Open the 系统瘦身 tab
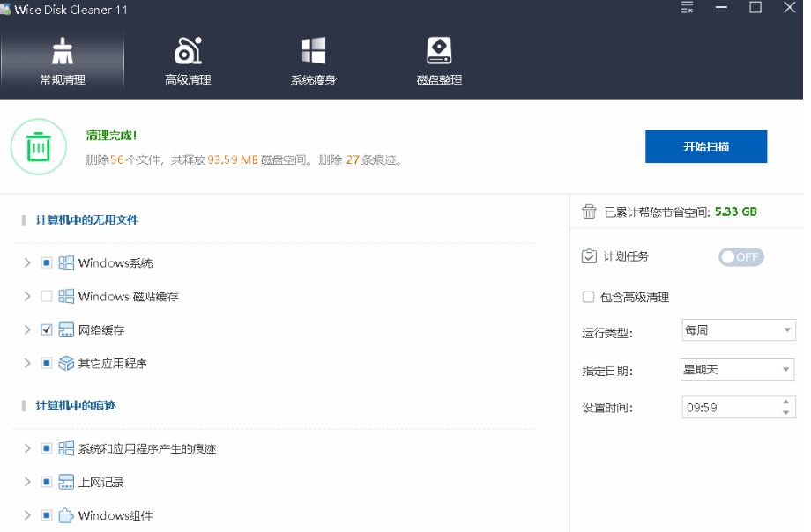811x532 pixels. tap(314, 62)
